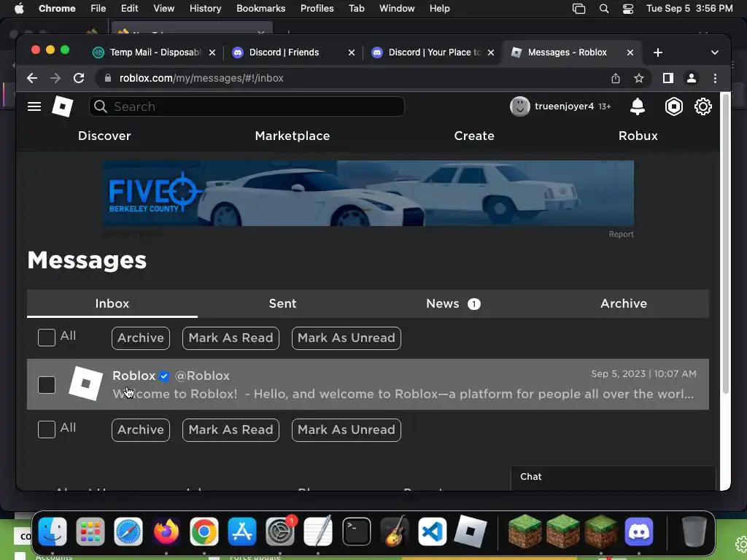Click the trueenjoyer4 avatar icon
Image resolution: width=747 pixels, height=560 pixels.
[519, 106]
